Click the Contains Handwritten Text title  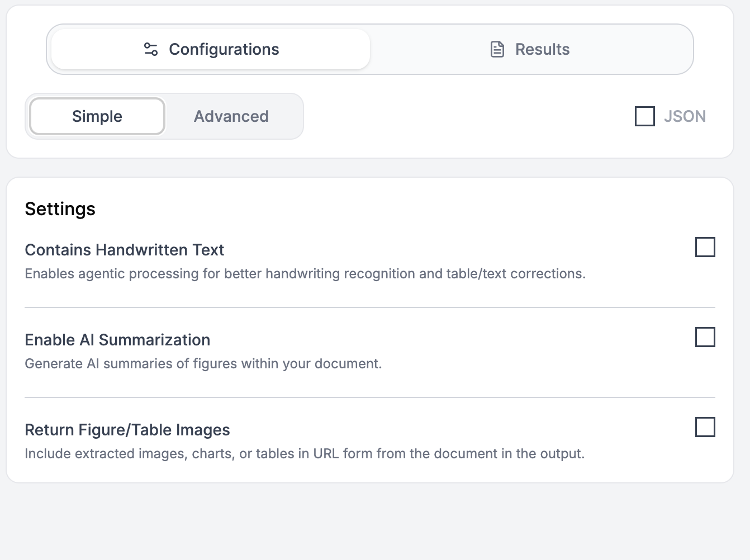pos(124,250)
